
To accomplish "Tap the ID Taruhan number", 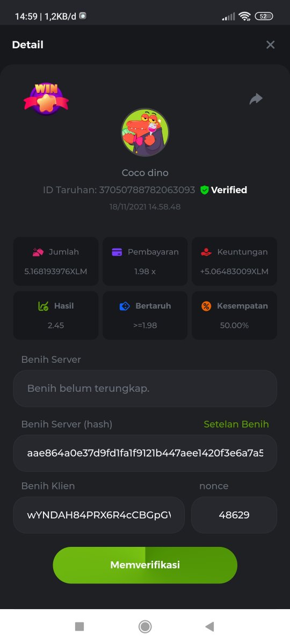I will [147, 190].
